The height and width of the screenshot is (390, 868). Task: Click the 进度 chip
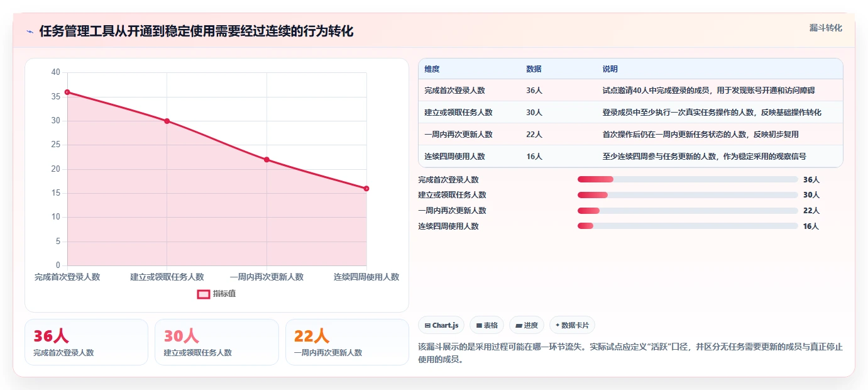pyautogui.click(x=527, y=325)
